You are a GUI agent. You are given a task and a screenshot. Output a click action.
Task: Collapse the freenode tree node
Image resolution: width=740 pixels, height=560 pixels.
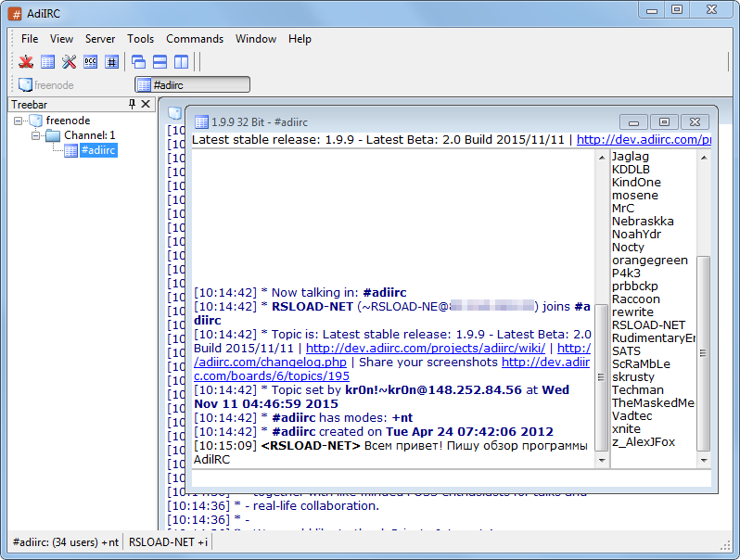pyautogui.click(x=19, y=121)
